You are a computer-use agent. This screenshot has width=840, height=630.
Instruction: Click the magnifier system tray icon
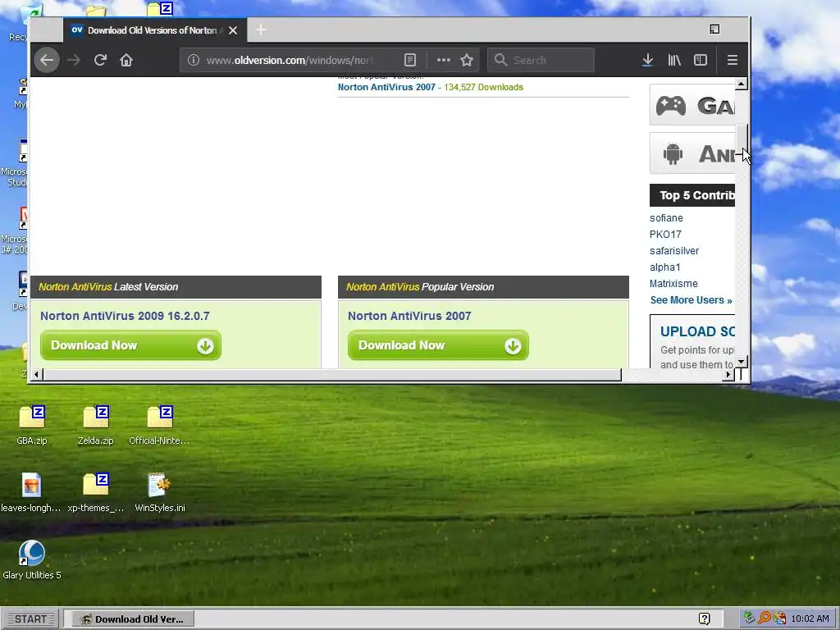(765, 619)
